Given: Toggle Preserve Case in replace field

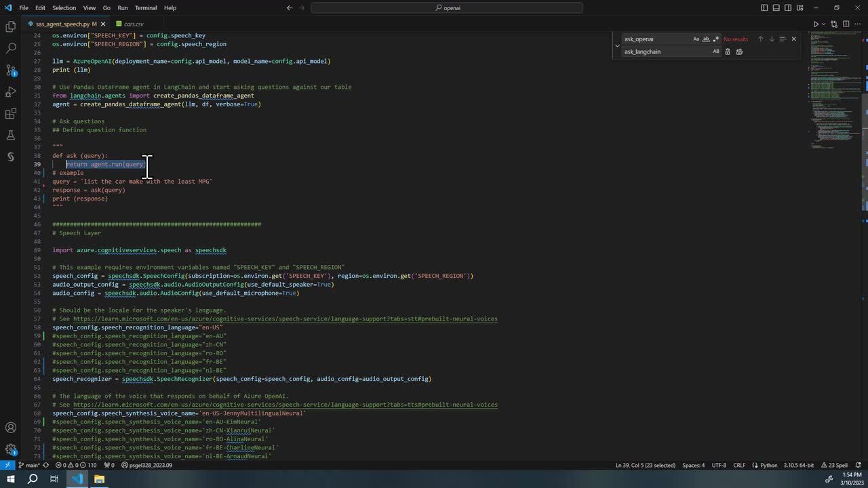Looking at the screenshot, I should click(715, 52).
